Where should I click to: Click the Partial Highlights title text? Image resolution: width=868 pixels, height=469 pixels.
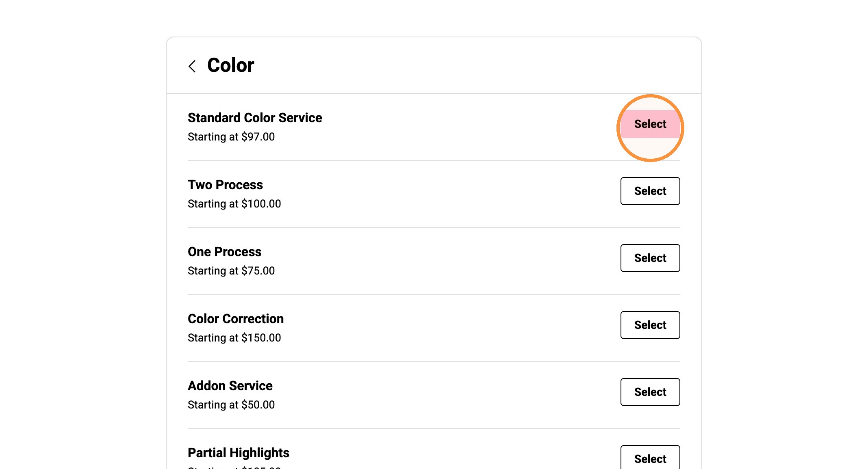point(239,453)
